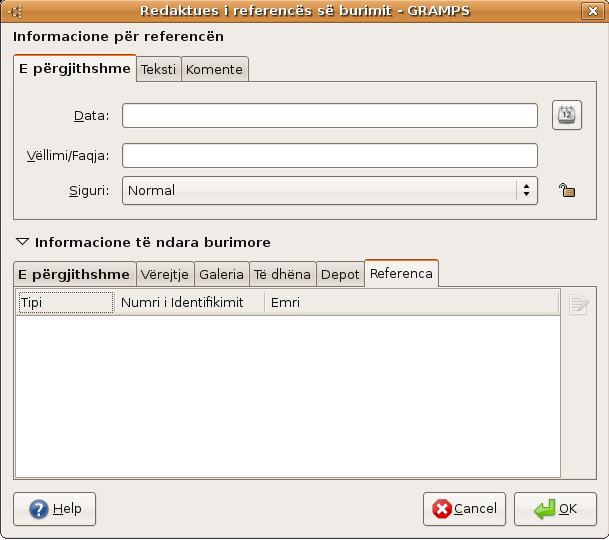Screen dimensions: 609x540
Task: Sort by the Tipi column header
Action: coord(66,302)
